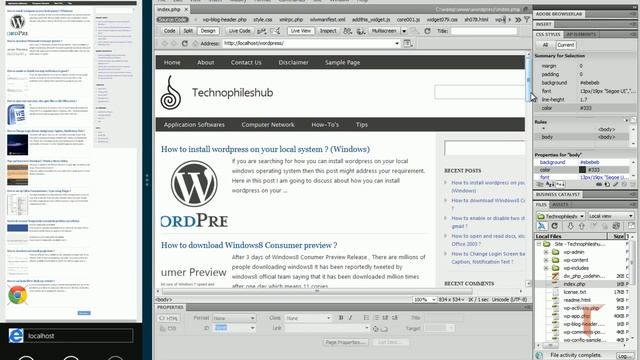This screenshot has height=360, width=640.
Task: Switch to Split view
Action: (x=188, y=31)
